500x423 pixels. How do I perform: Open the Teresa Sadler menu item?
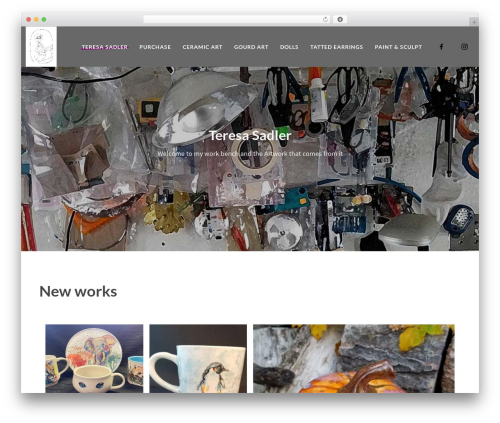(105, 47)
